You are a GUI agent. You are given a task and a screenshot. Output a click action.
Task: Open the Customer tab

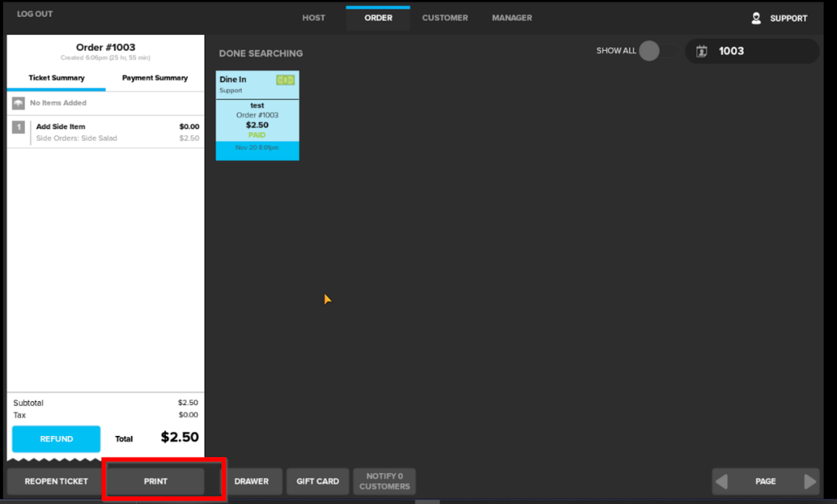tap(444, 18)
